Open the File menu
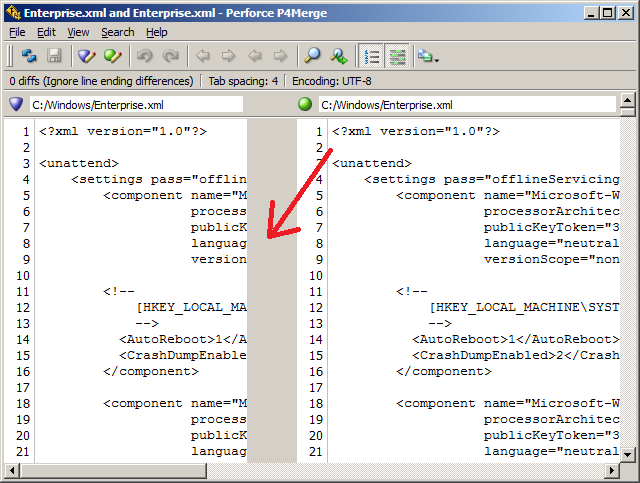The height and width of the screenshot is (483, 640). (17, 32)
